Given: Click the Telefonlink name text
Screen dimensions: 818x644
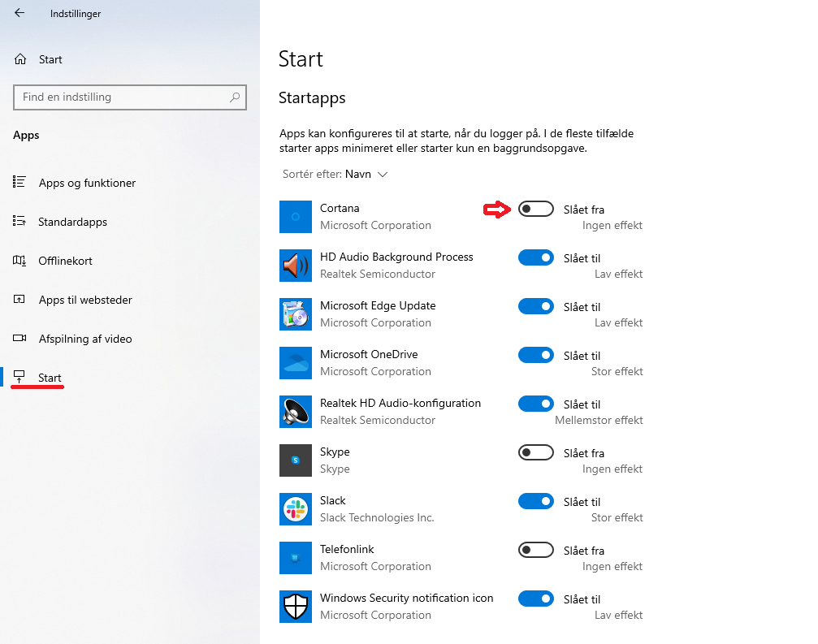Looking at the screenshot, I should point(347,549).
